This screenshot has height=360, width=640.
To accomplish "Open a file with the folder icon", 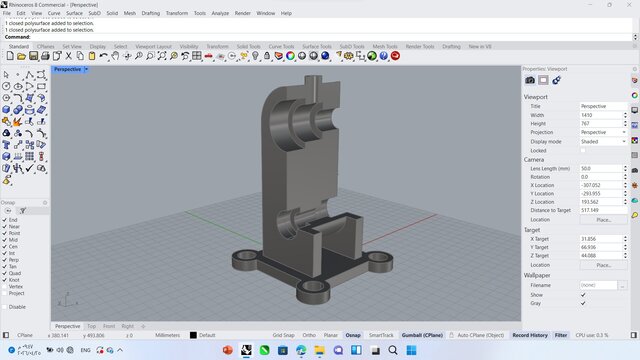I will click(x=22, y=56).
